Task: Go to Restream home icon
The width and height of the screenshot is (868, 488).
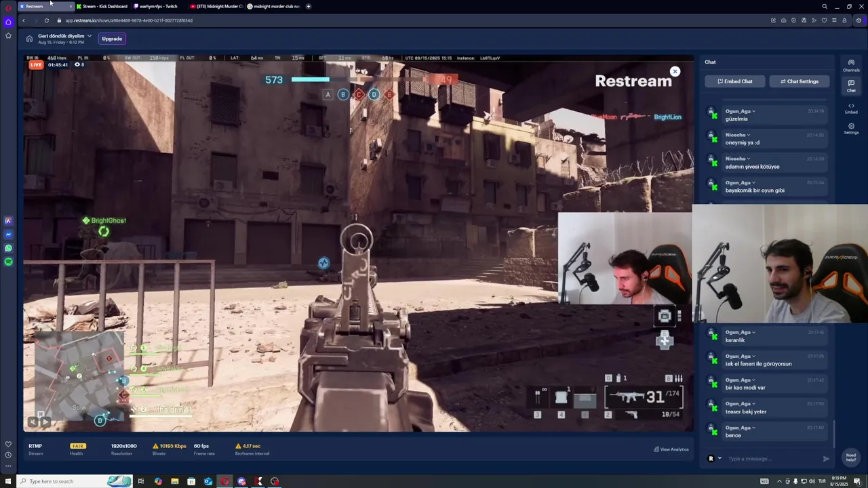Action: 29,39
